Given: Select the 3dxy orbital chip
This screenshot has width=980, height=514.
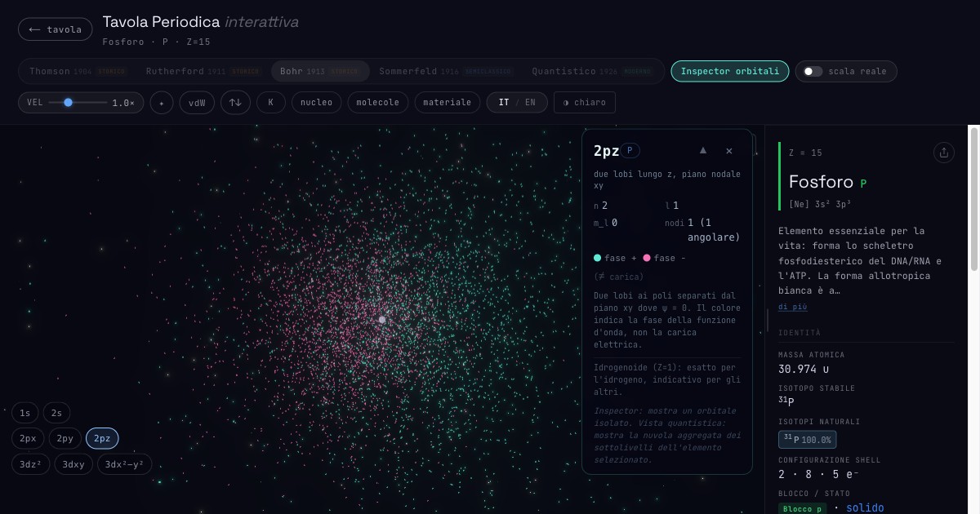Looking at the screenshot, I should click(x=73, y=464).
